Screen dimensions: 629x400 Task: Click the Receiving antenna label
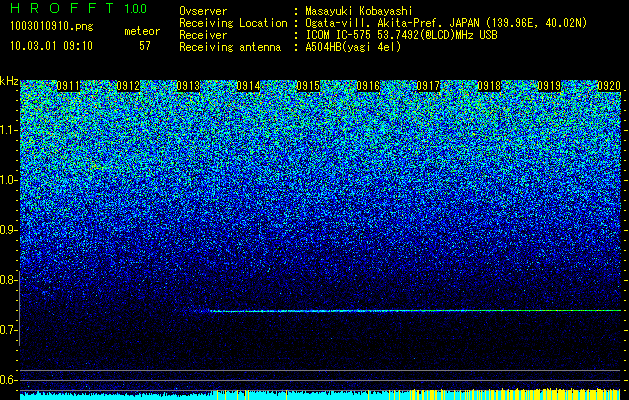[230, 47]
